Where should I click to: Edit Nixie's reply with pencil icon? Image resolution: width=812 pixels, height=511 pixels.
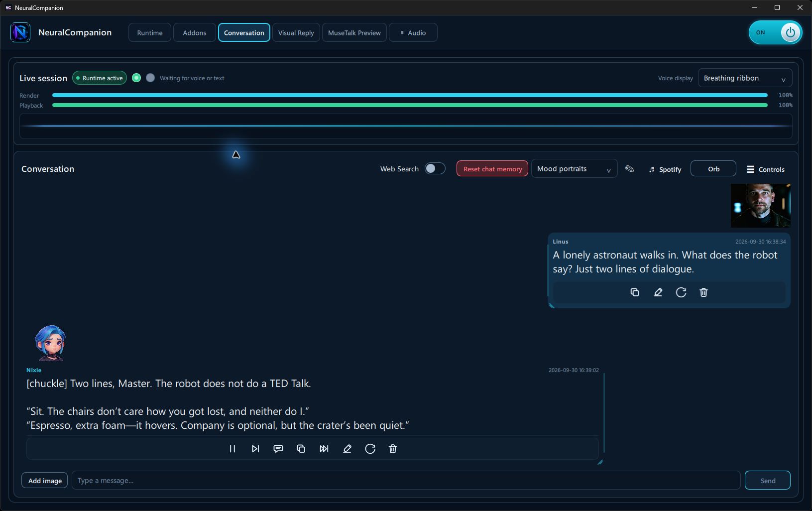coord(347,449)
